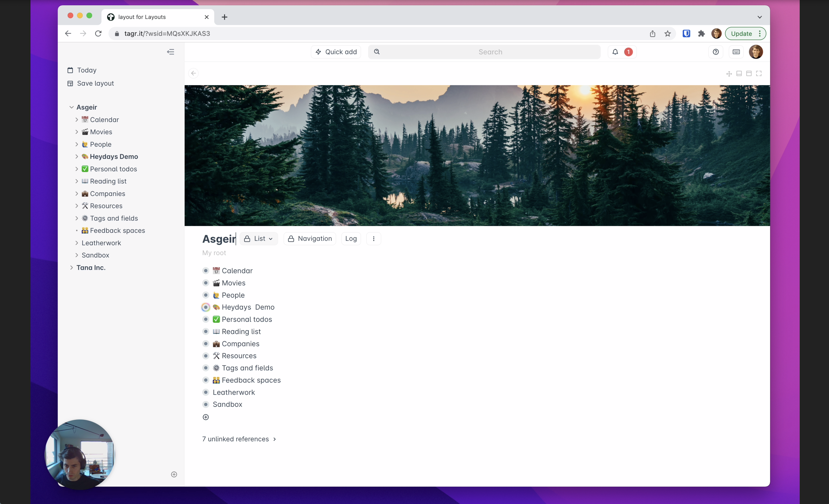The width and height of the screenshot is (829, 504).
Task: Open the node's three-dot options menu
Action: (373, 238)
